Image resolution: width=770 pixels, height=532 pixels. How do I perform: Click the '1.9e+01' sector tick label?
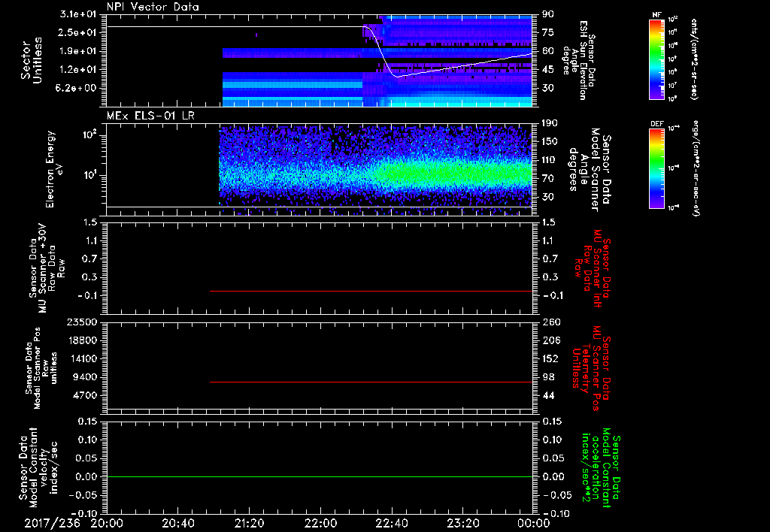(x=78, y=51)
